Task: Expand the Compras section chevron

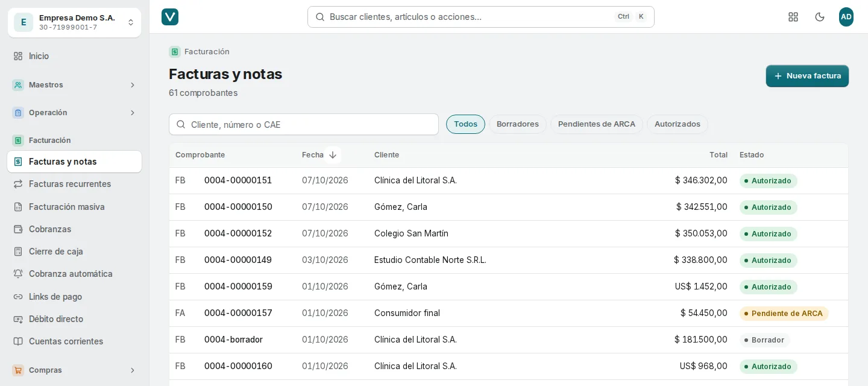Action: click(133, 370)
